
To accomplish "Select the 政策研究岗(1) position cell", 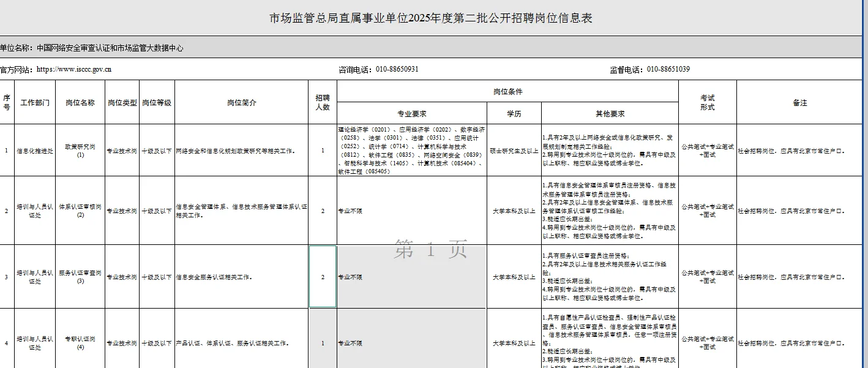I will click(x=80, y=150).
